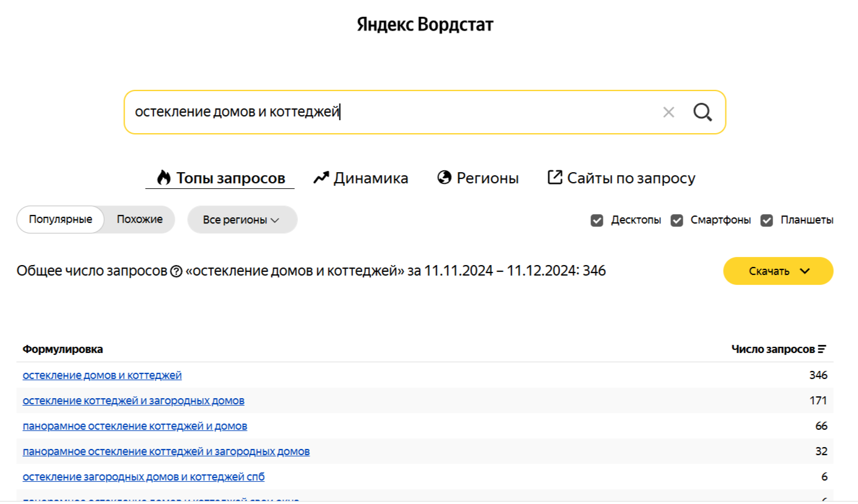The height and width of the screenshot is (504, 858).
Task: Click the value 32 in the table
Action: coord(821,451)
